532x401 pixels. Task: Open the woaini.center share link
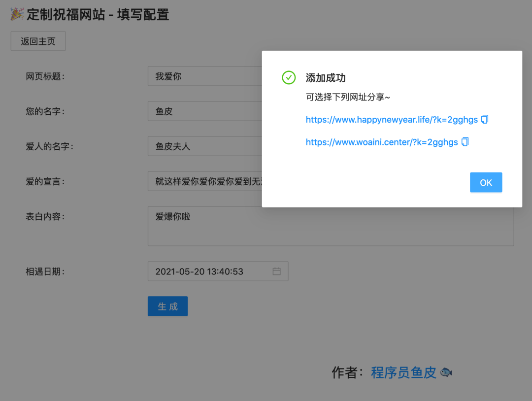tap(382, 142)
